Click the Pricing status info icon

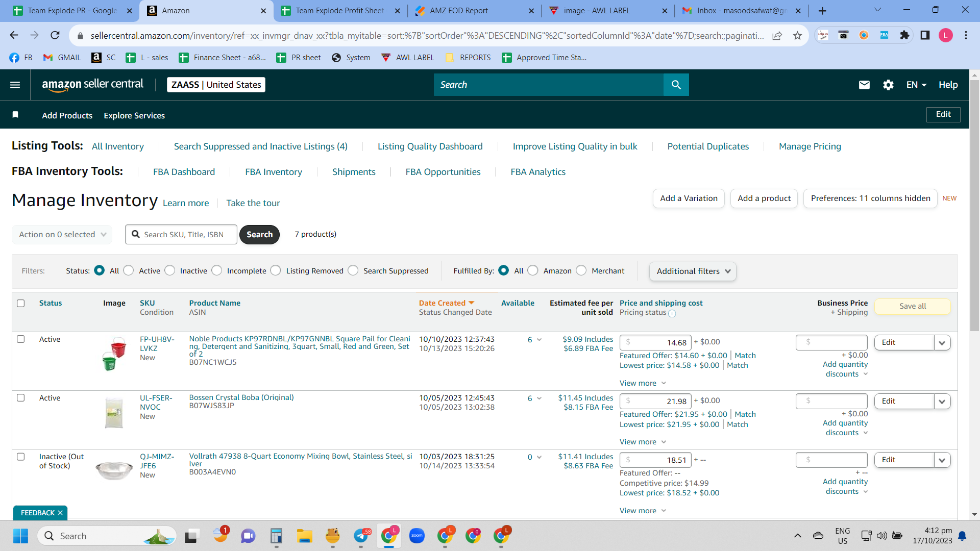(x=672, y=313)
